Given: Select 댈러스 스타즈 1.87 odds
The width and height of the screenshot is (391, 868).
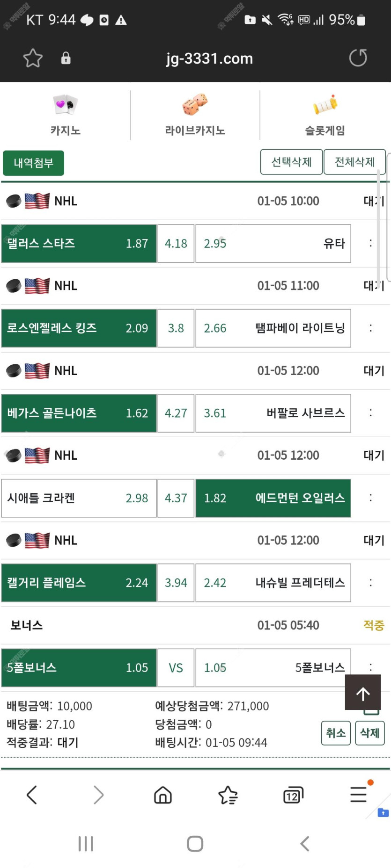Looking at the screenshot, I should pos(79,244).
